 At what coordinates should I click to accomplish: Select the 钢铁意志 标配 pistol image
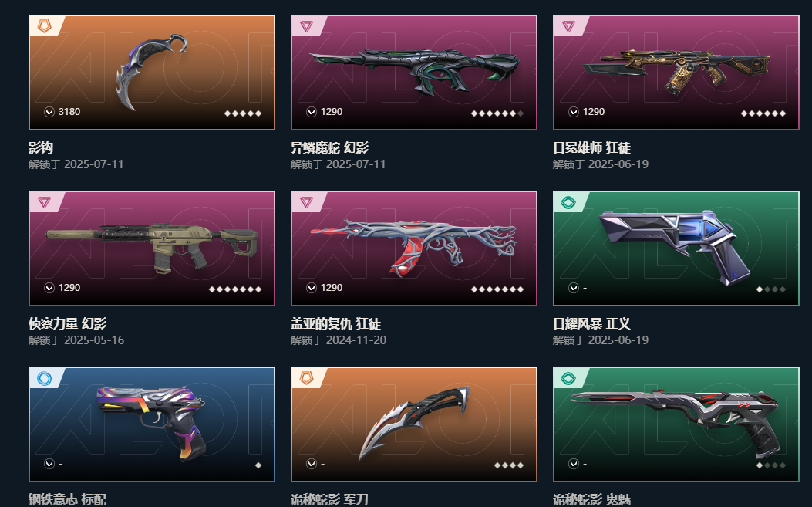[151, 423]
